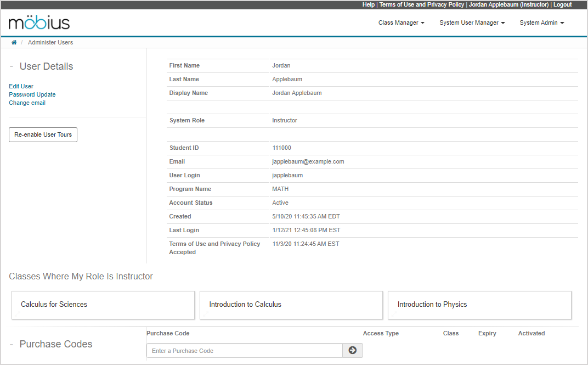The image size is (588, 365).
Task: Select the Calculus for Sciences class
Action: [x=103, y=305]
